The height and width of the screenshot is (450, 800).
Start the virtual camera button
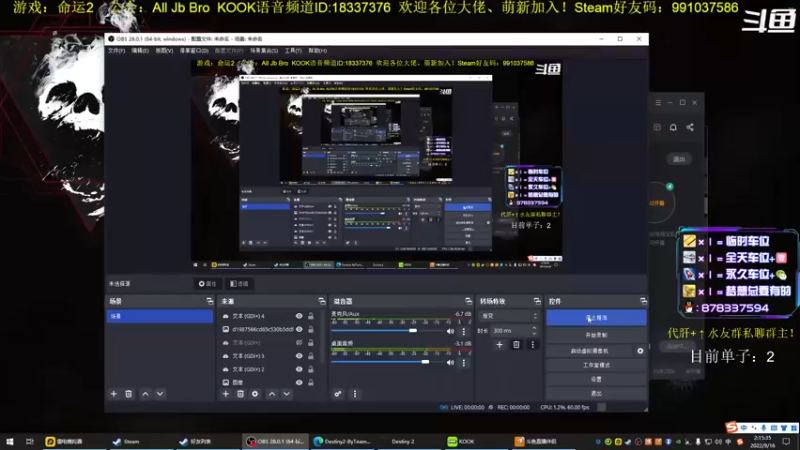pyautogui.click(x=590, y=351)
